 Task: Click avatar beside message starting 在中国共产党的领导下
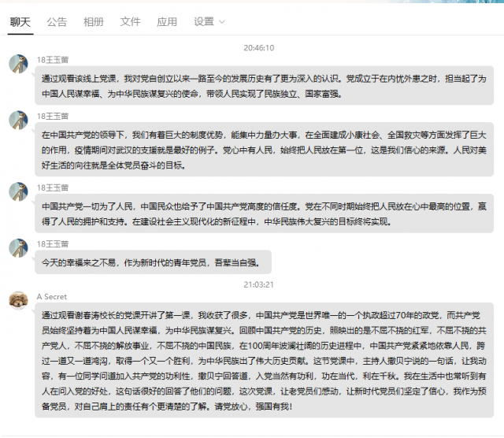click(18, 121)
